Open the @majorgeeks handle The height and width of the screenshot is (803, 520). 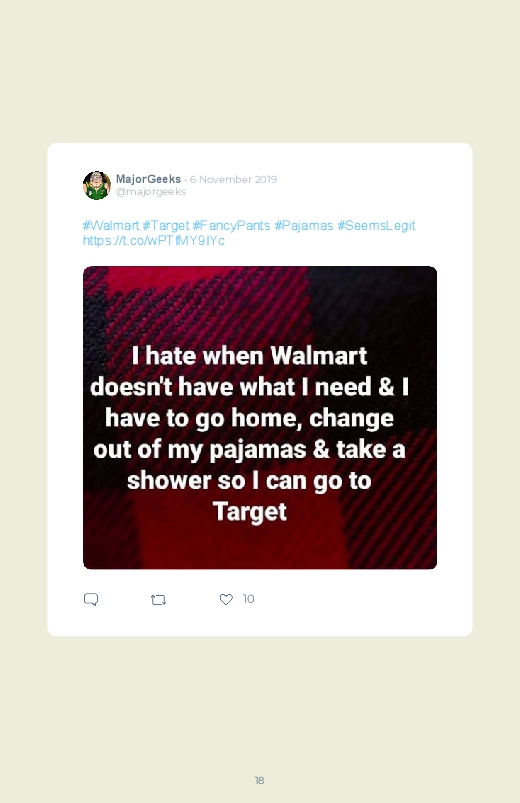(151, 192)
